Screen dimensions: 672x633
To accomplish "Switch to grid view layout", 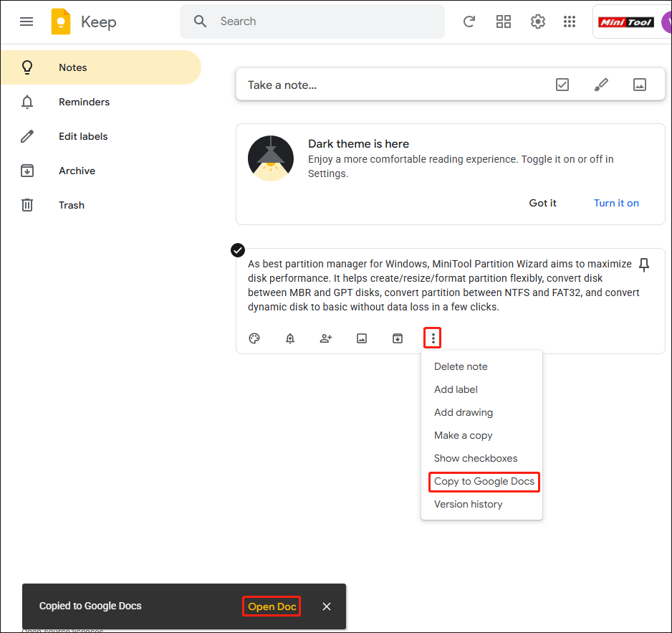I will click(x=504, y=21).
